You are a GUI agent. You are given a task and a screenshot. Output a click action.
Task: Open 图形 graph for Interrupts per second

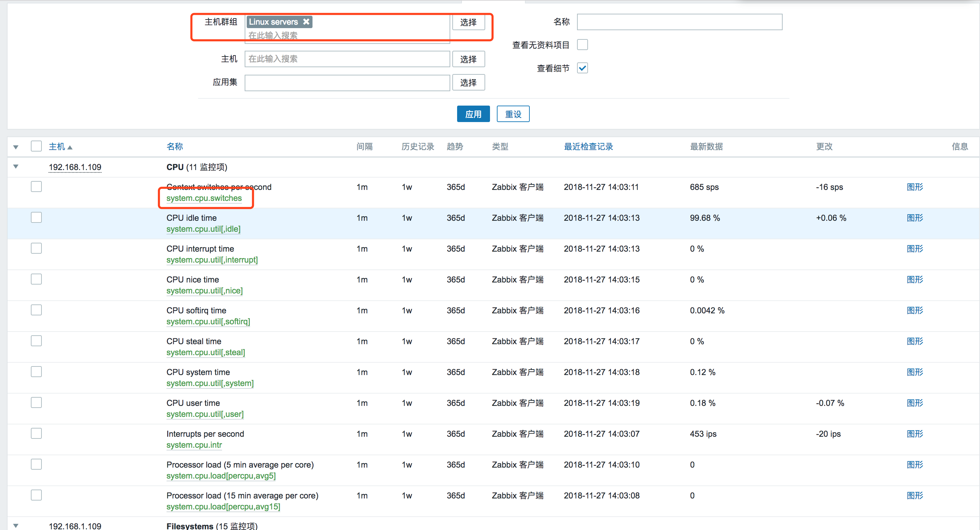click(x=915, y=434)
